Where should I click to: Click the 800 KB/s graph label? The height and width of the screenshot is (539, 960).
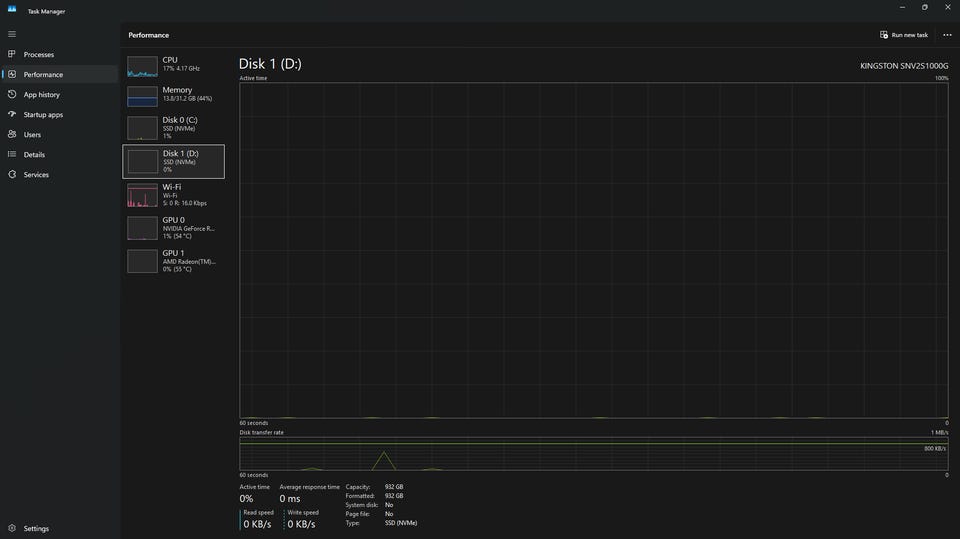click(x=935, y=448)
